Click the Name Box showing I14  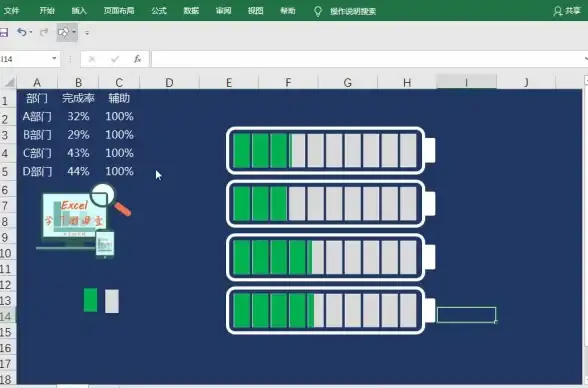click(x=26, y=59)
